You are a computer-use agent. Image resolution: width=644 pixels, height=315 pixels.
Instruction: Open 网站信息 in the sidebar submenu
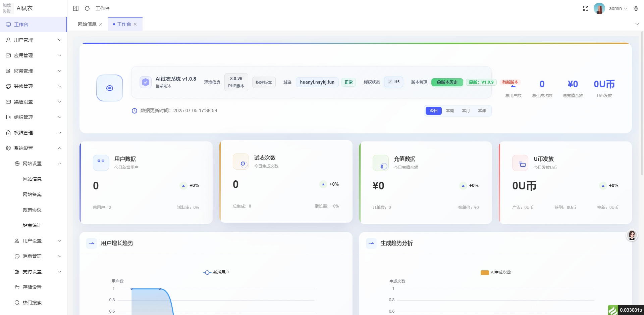coord(32,179)
